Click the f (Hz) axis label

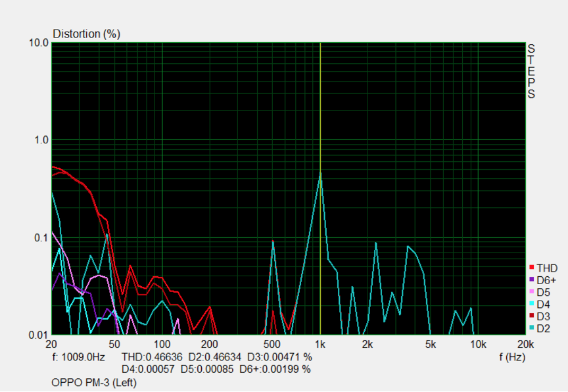pyautogui.click(x=512, y=357)
